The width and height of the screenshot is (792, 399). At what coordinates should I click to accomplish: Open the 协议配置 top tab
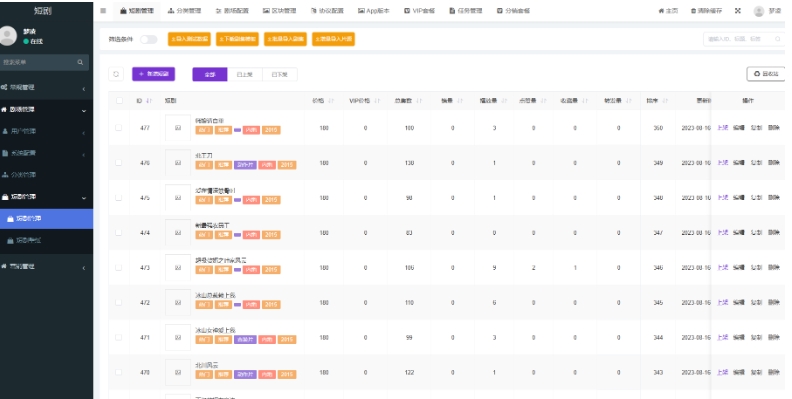(x=327, y=11)
